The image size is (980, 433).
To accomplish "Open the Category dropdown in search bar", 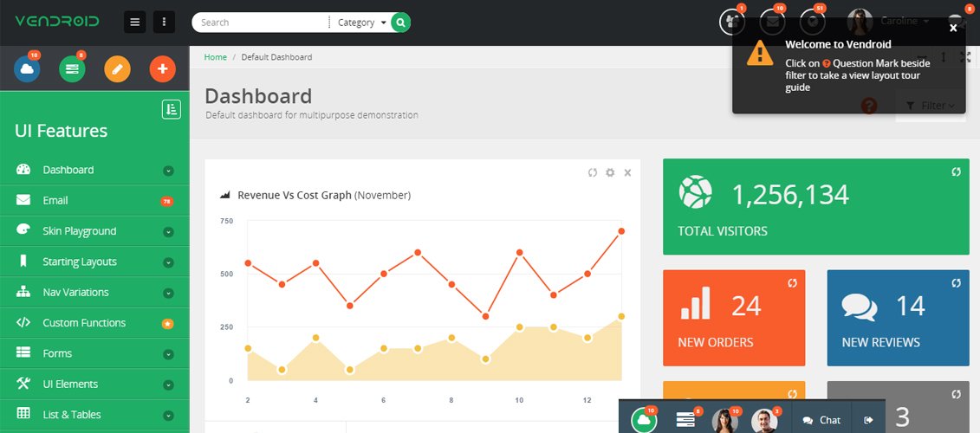I will pos(362,23).
